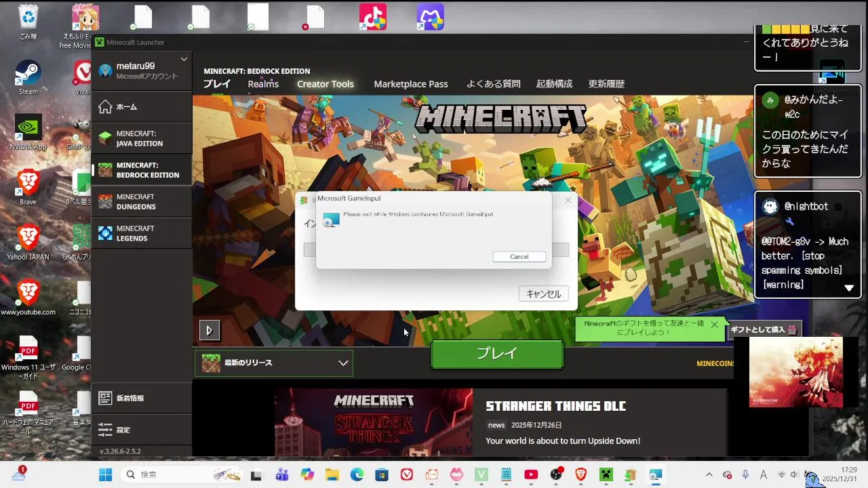This screenshot has height=488, width=868.
Task: Click キャンセル in the installer dialog
Action: pos(543,293)
